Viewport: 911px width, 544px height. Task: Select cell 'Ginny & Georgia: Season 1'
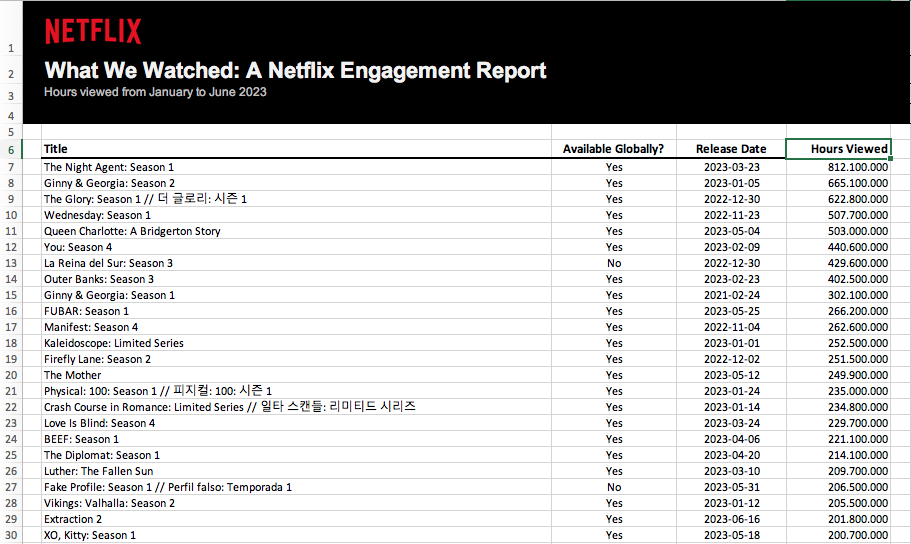point(296,295)
